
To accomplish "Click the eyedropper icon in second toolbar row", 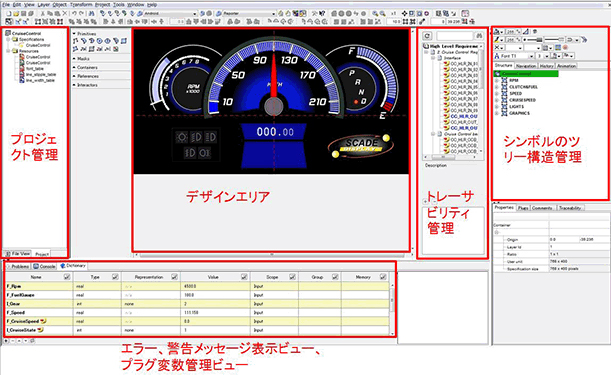I will click(422, 21).
